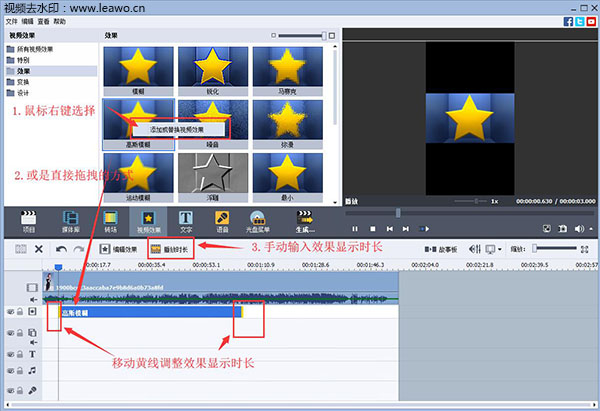This screenshot has width=600, height=411.
Task: Choose 添加或替换视频效果 context menu item
Action: (x=178, y=129)
